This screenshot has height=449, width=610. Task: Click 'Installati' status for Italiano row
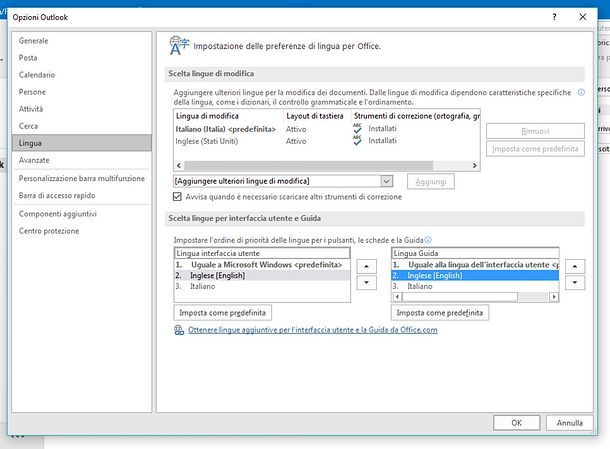382,128
